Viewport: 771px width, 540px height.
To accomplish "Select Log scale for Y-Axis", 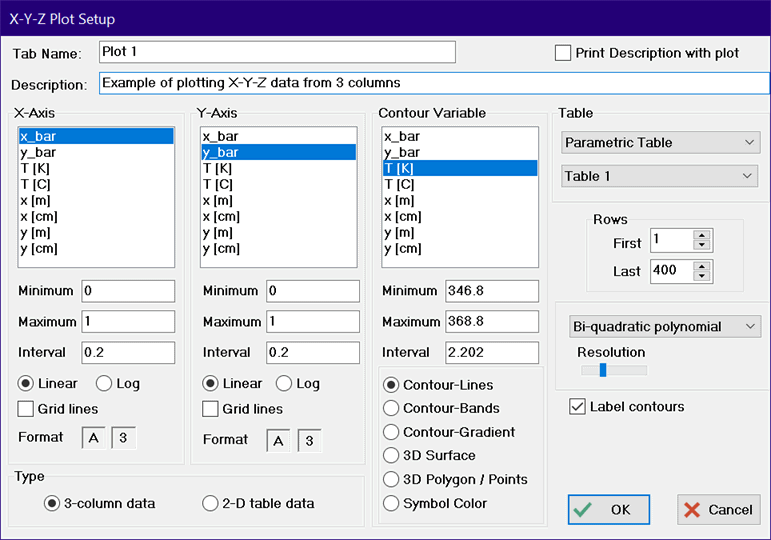I will 283,383.
